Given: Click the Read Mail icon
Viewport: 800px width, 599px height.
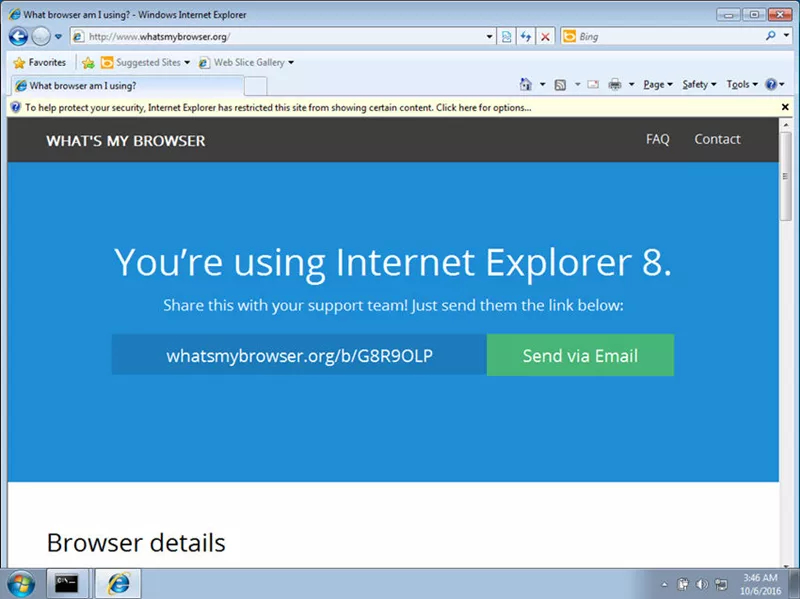Looking at the screenshot, I should [592, 83].
